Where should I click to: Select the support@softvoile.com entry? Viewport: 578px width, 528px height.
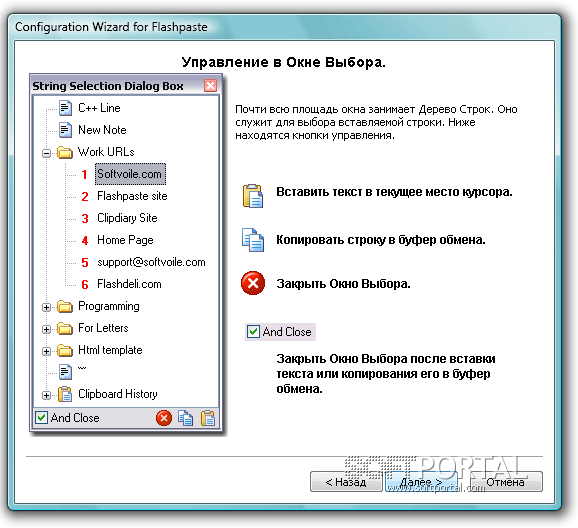(151, 262)
